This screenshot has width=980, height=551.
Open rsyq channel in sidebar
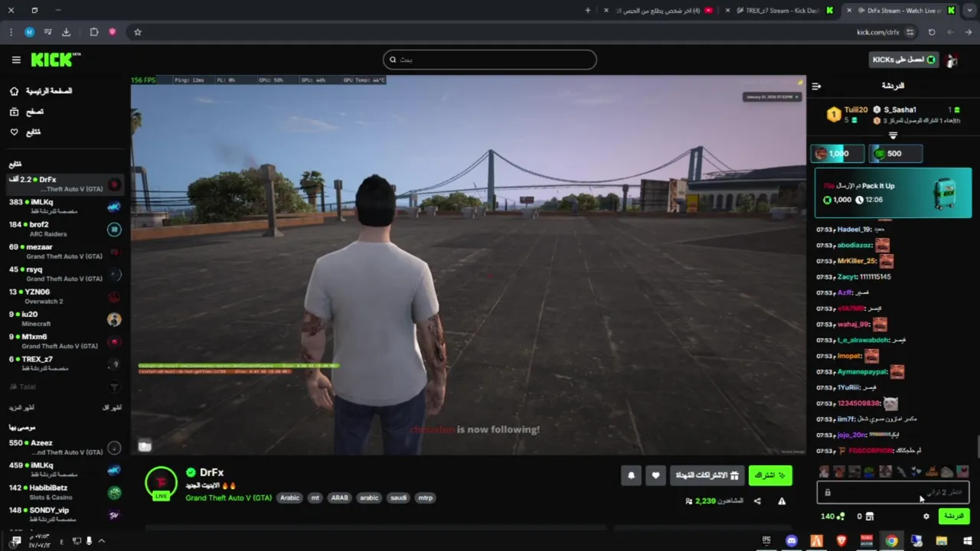64,274
